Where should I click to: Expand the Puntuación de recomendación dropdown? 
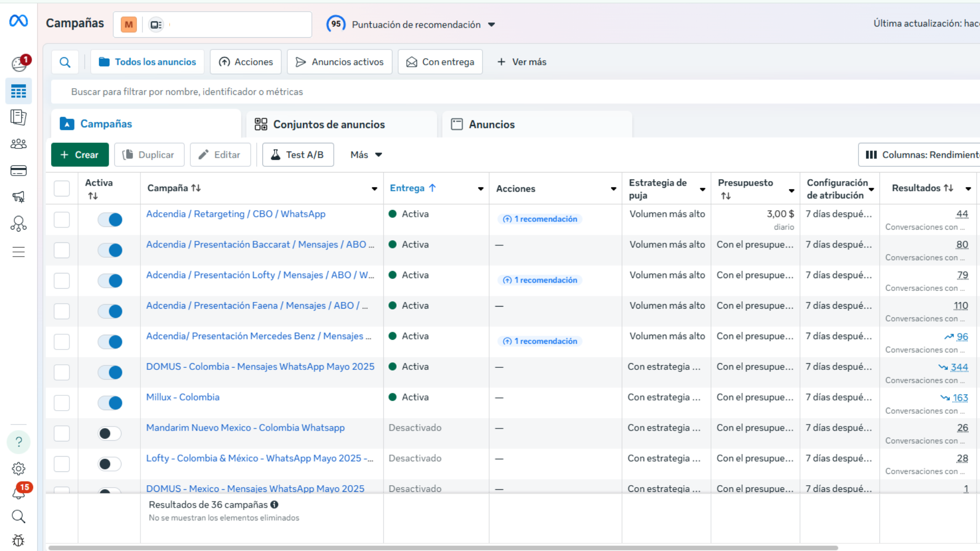coord(492,24)
